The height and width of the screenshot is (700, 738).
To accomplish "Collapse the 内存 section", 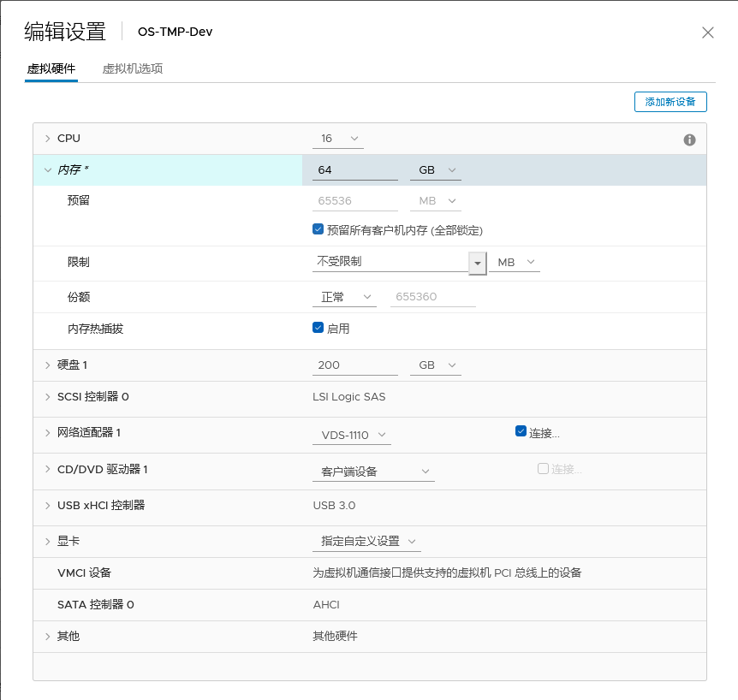I will 49,169.
